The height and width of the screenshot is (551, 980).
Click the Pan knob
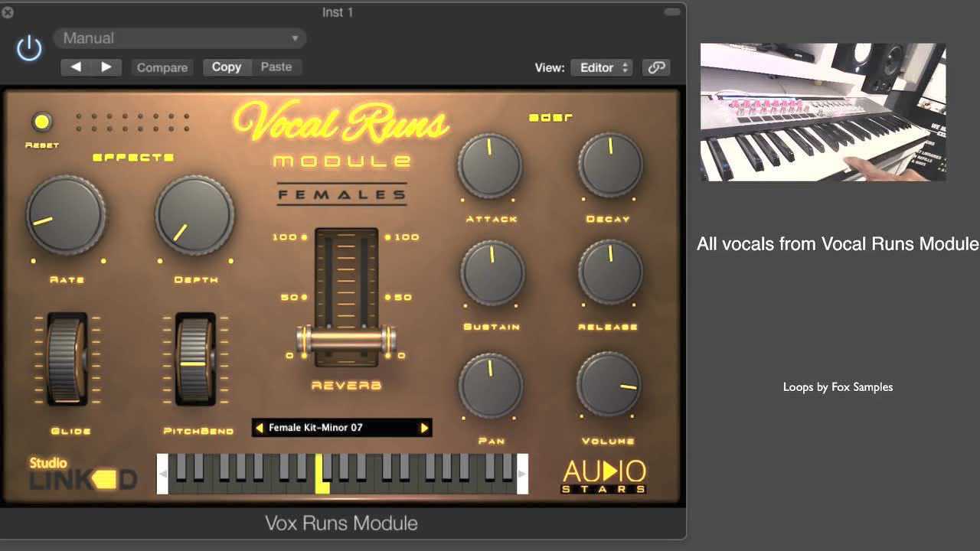pos(490,386)
